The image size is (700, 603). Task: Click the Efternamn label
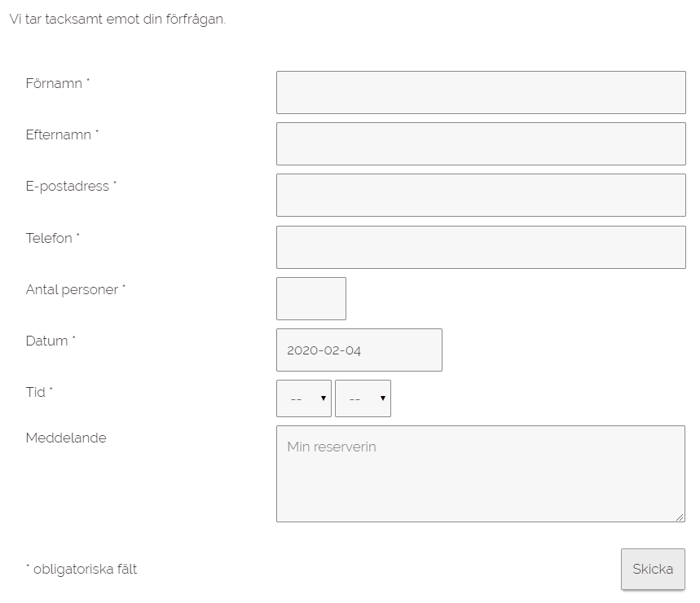pyautogui.click(x=59, y=134)
